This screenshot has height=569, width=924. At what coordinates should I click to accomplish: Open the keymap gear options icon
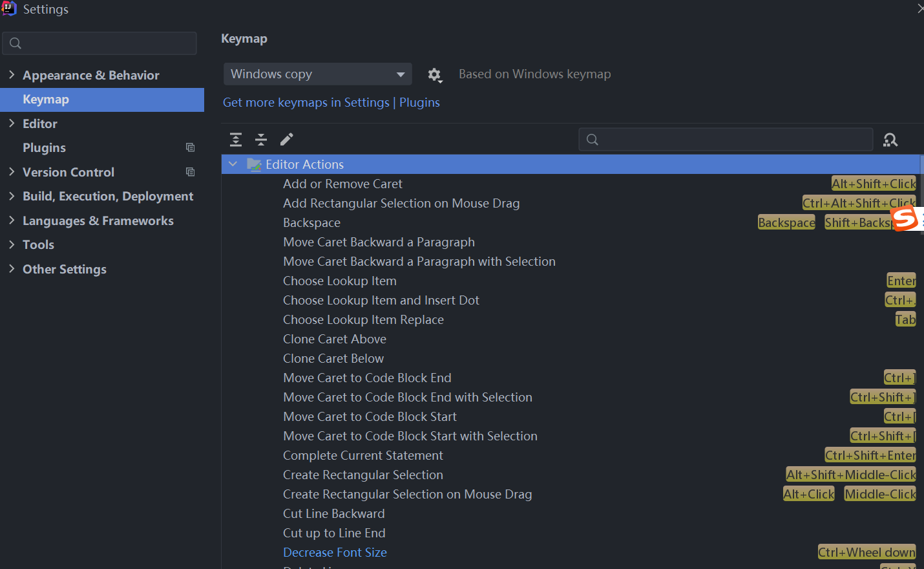coord(434,75)
